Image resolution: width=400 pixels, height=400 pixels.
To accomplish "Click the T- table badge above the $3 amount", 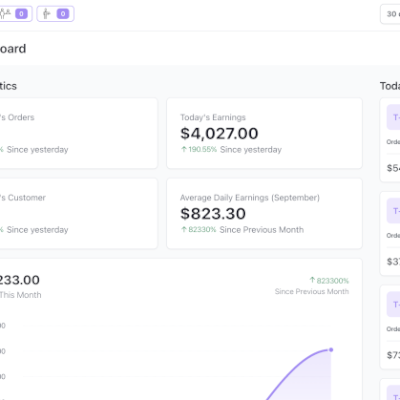I will point(393,211).
